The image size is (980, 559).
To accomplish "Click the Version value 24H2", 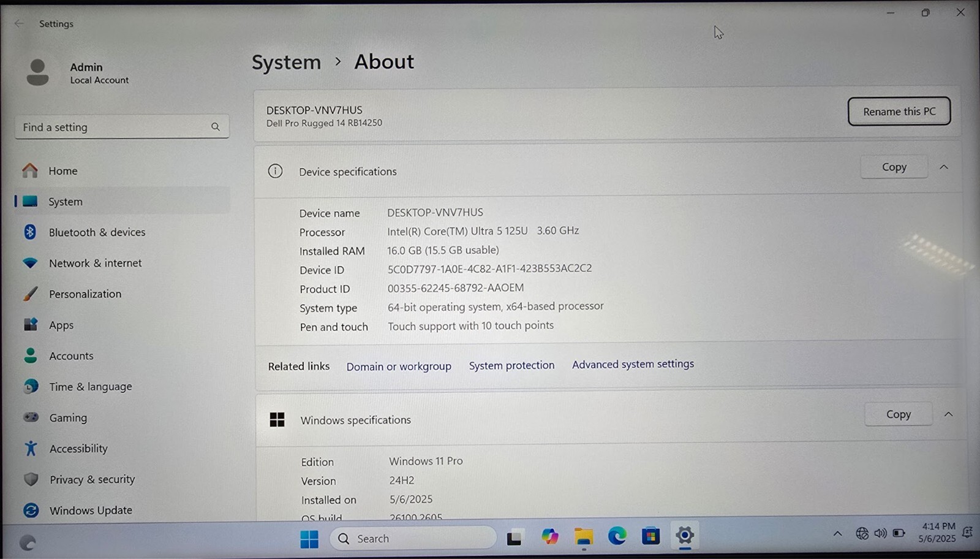I will point(402,481).
